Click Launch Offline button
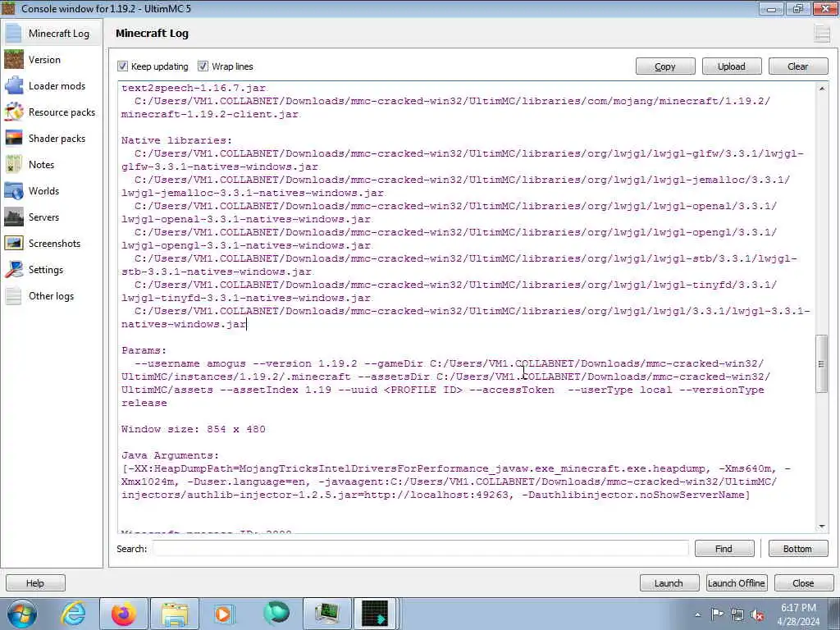Screen dimensions: 840x630 point(737,583)
